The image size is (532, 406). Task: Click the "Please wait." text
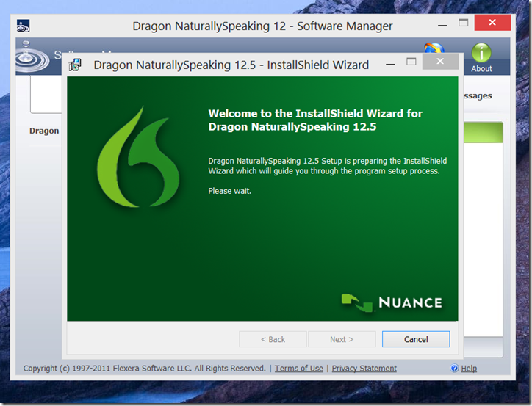click(x=230, y=191)
